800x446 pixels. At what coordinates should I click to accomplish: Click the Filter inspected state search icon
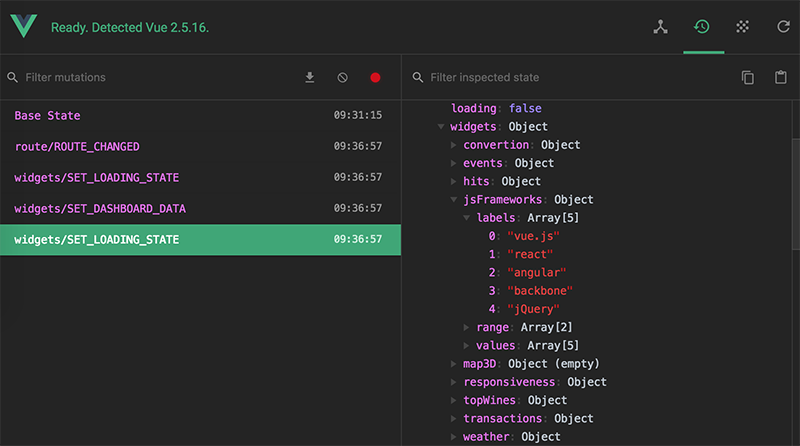pos(418,78)
